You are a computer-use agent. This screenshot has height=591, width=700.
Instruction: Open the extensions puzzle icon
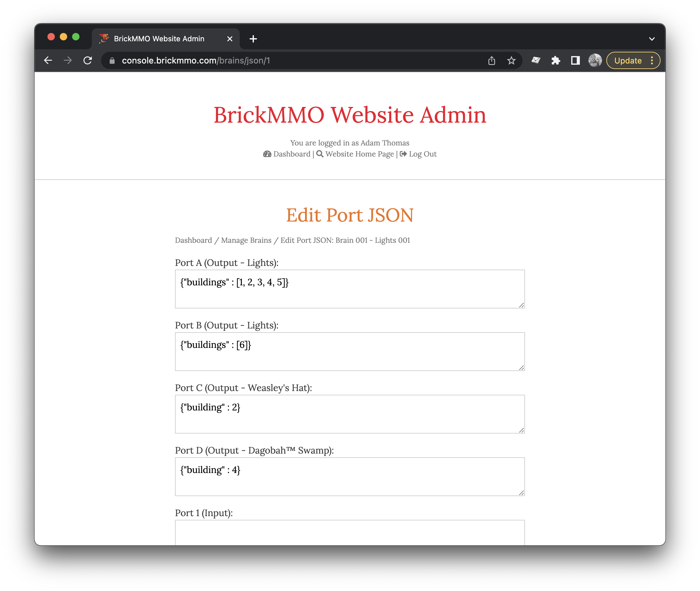tap(556, 61)
